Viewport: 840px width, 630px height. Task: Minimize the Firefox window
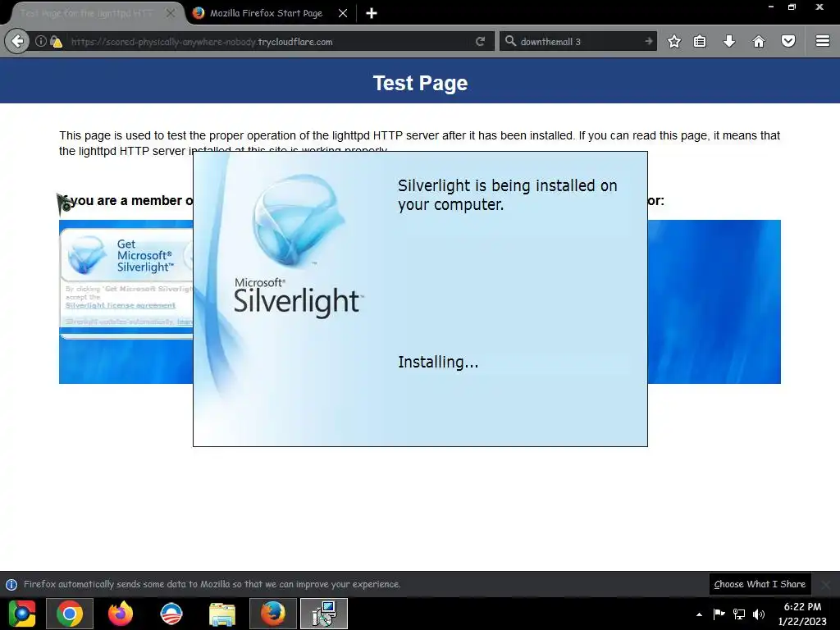point(771,7)
